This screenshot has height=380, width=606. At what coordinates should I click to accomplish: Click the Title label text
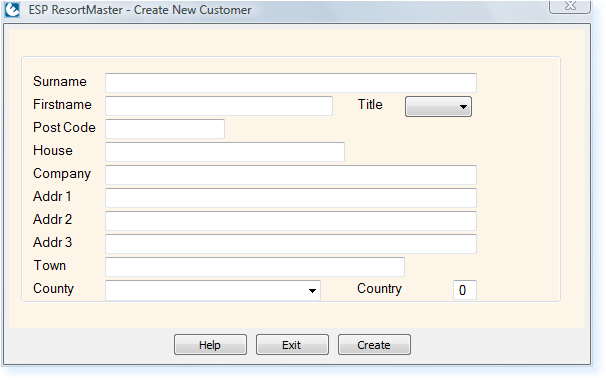click(x=370, y=104)
